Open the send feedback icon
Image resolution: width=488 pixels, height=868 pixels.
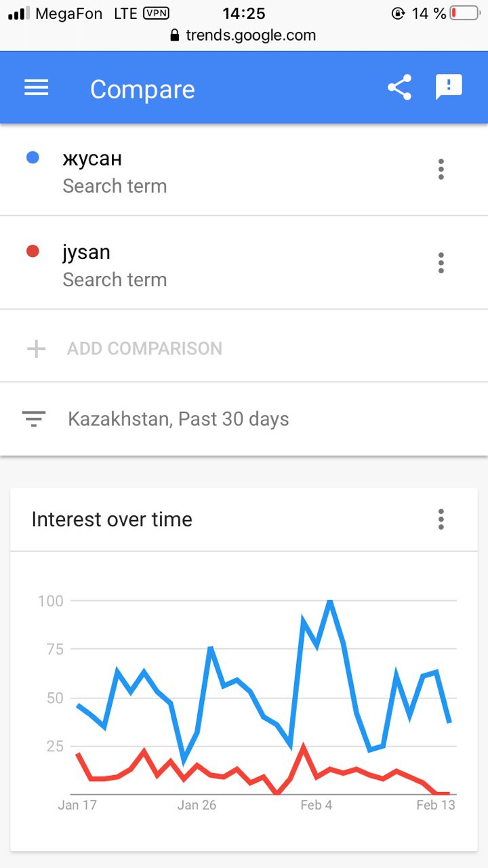449,87
